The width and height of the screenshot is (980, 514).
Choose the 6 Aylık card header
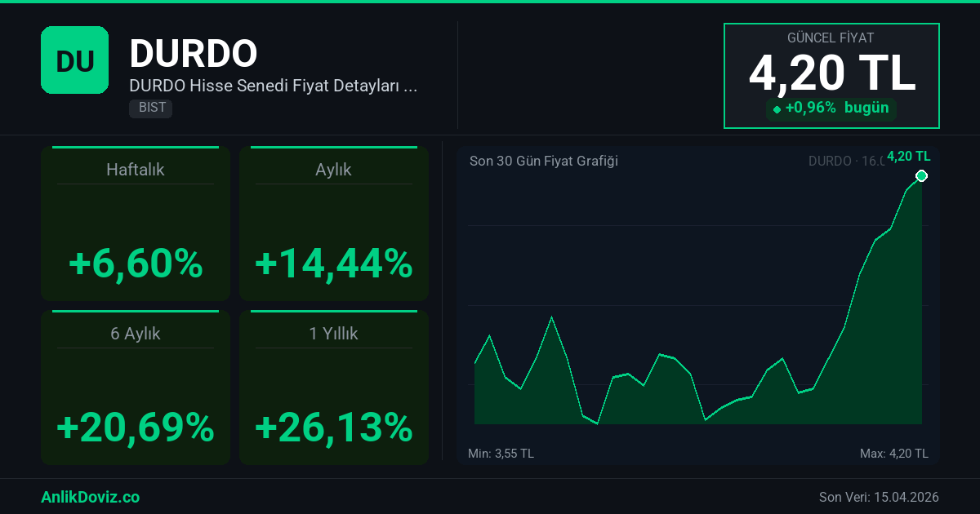tap(136, 333)
